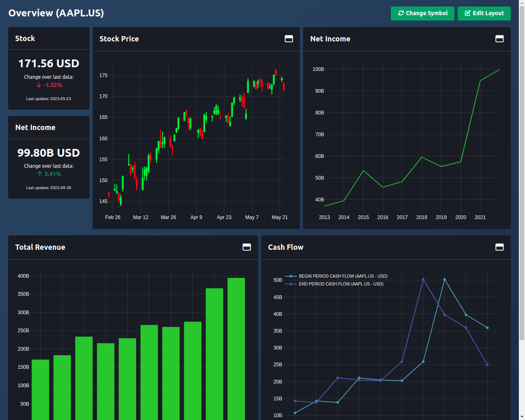
Task: Click Last update: 2023-05-23 text
Action: click(49, 99)
